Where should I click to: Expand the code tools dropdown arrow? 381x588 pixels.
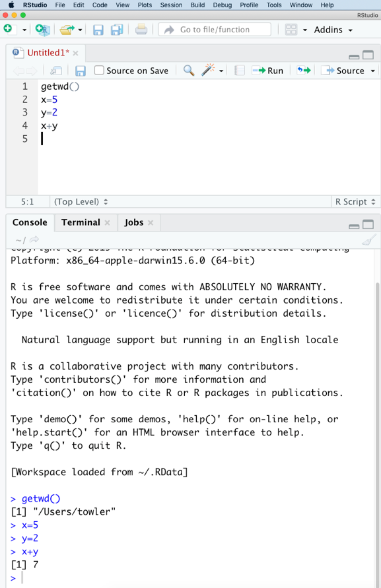pos(221,71)
